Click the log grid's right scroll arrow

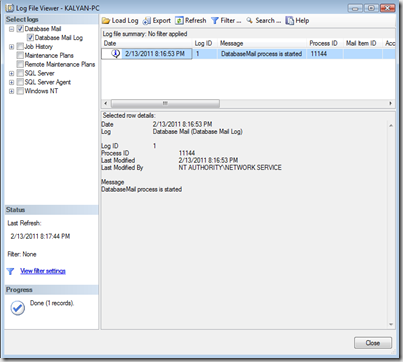point(390,103)
